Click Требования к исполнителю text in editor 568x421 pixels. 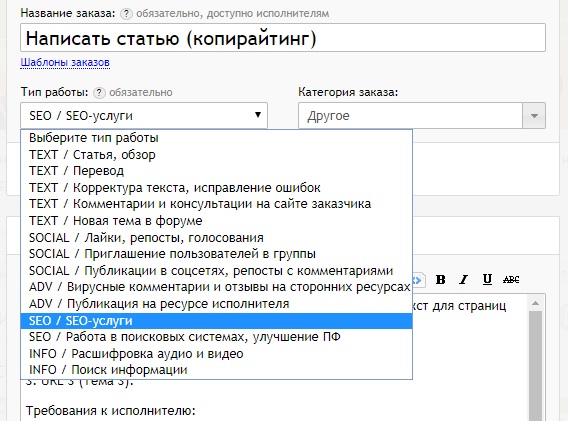(x=110, y=411)
